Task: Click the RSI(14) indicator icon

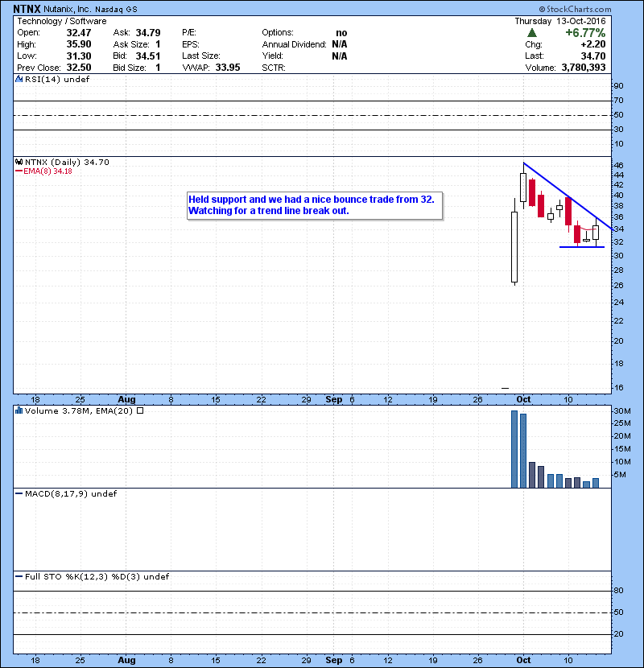Action: click(x=19, y=79)
